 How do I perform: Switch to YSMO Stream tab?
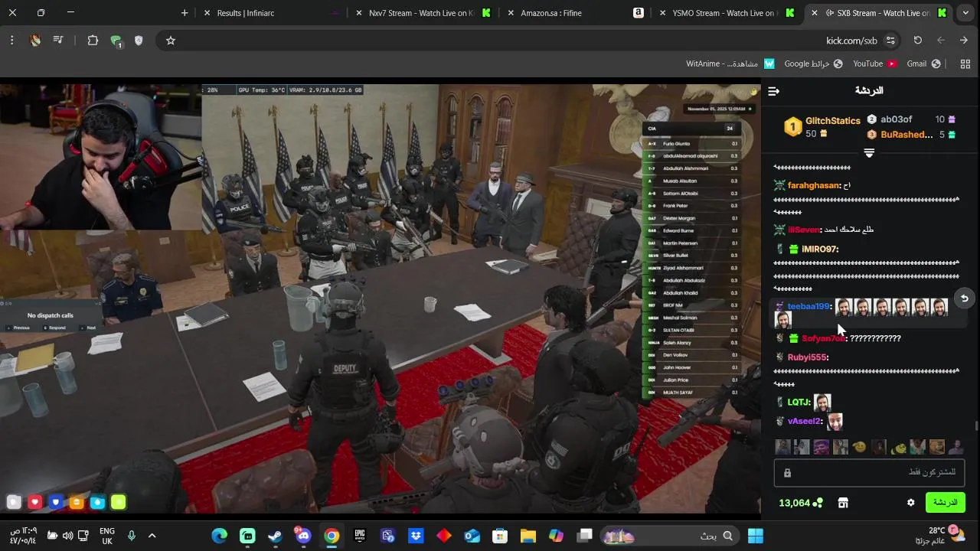(x=724, y=13)
